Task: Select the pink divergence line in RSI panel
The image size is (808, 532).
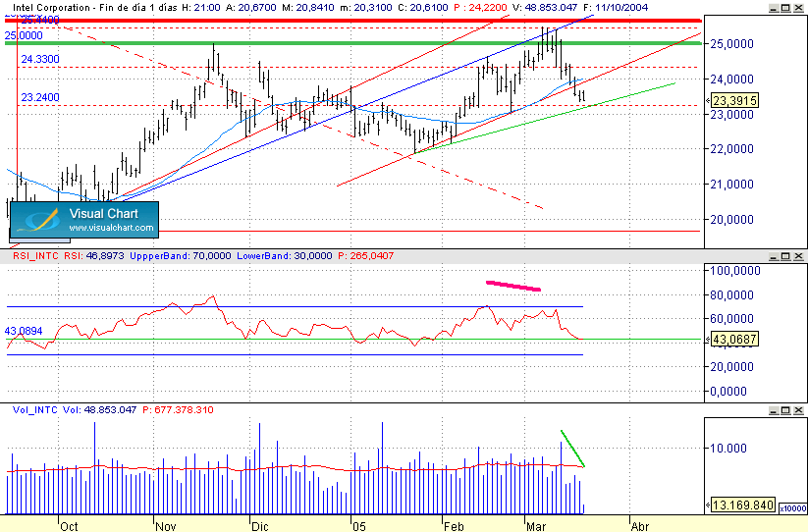Action: coord(513,286)
